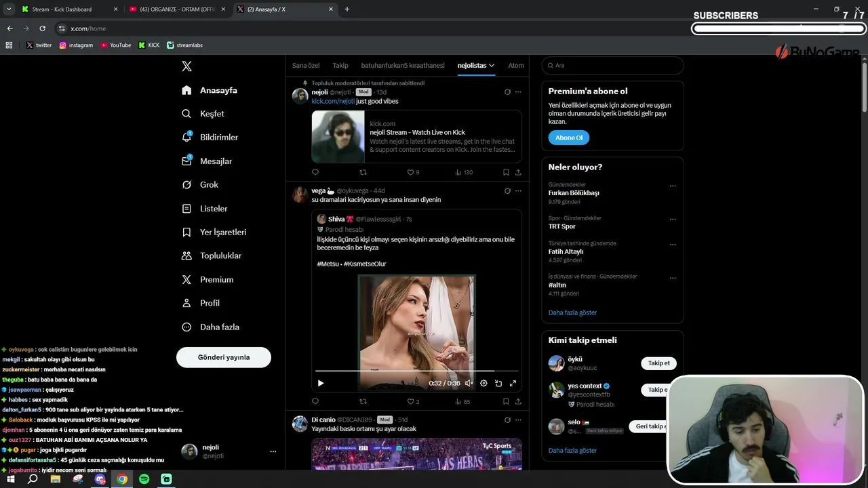This screenshot has width=868, height=488.
Task: Open options for Furkan Bölükbaşı trend
Action: point(673,186)
